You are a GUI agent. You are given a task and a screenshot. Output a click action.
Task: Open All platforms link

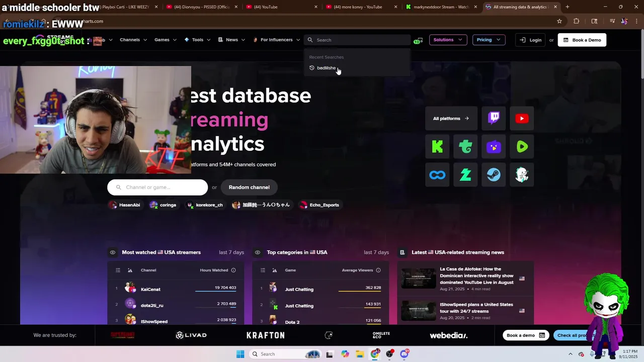[x=451, y=119]
